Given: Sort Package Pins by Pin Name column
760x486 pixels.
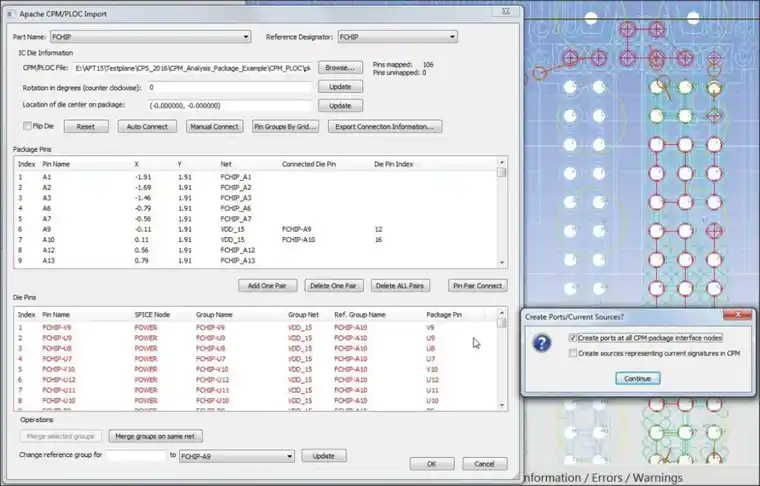Looking at the screenshot, I should click(x=56, y=164).
